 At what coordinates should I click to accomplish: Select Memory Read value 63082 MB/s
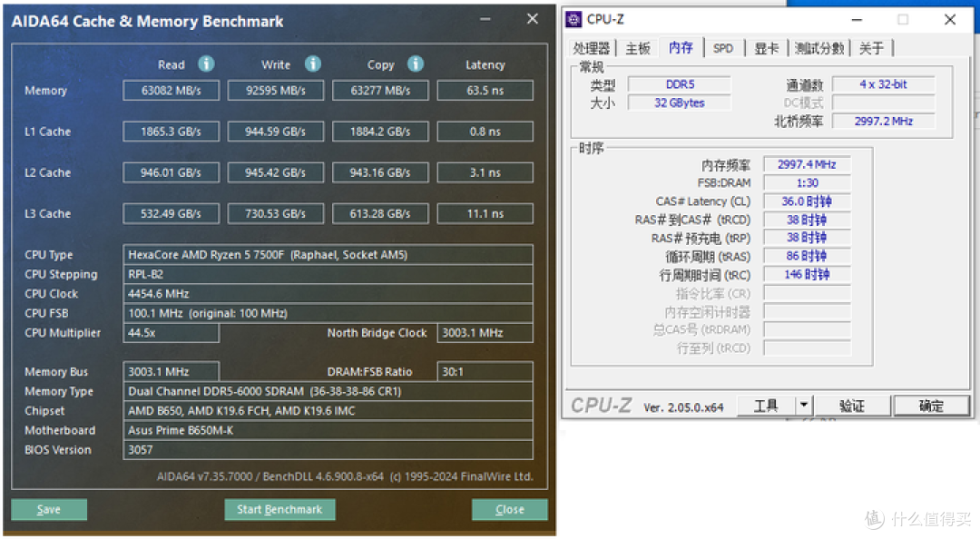[x=171, y=91]
